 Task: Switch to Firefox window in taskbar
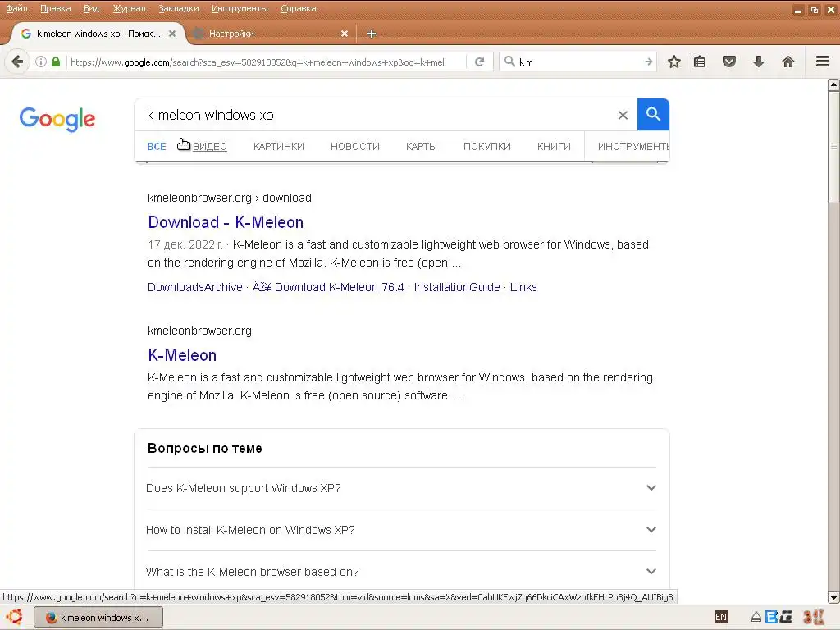(98, 617)
